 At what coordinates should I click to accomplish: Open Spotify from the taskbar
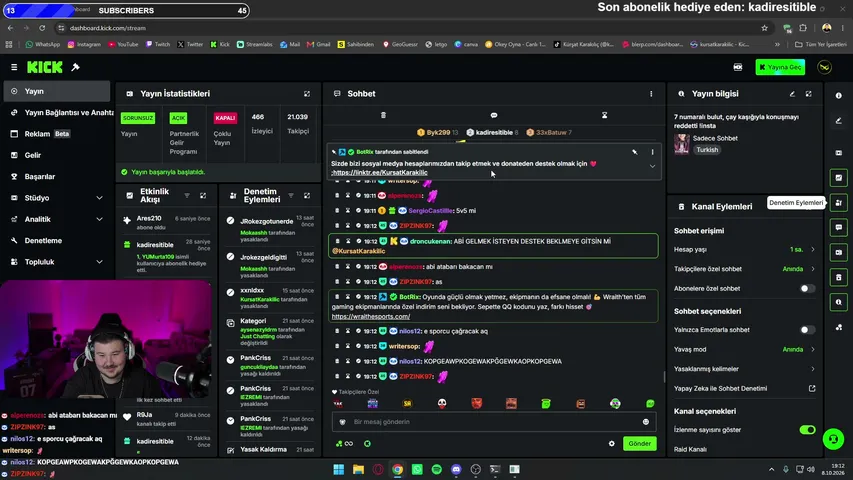tap(436, 469)
